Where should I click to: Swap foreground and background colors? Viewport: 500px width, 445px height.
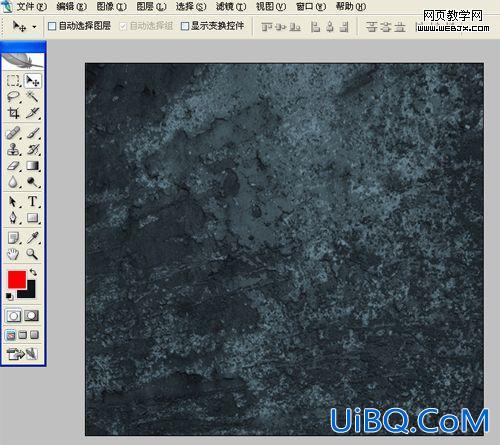tap(33, 272)
